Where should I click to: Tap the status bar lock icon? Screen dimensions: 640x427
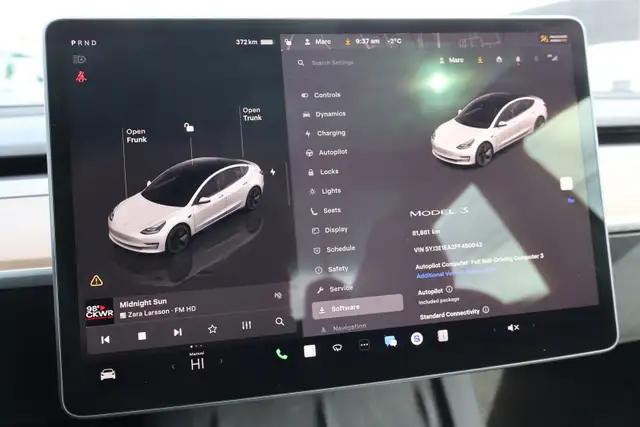click(288, 42)
